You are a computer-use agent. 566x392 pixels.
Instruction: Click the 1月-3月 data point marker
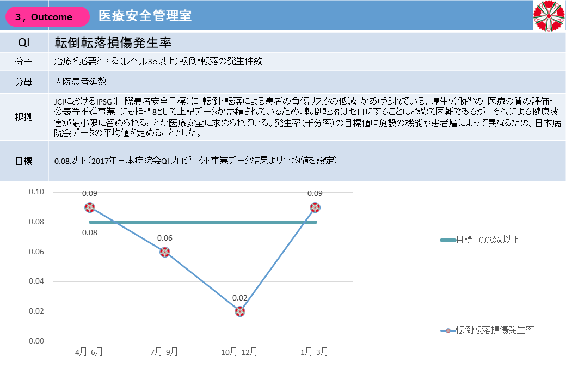click(x=315, y=207)
